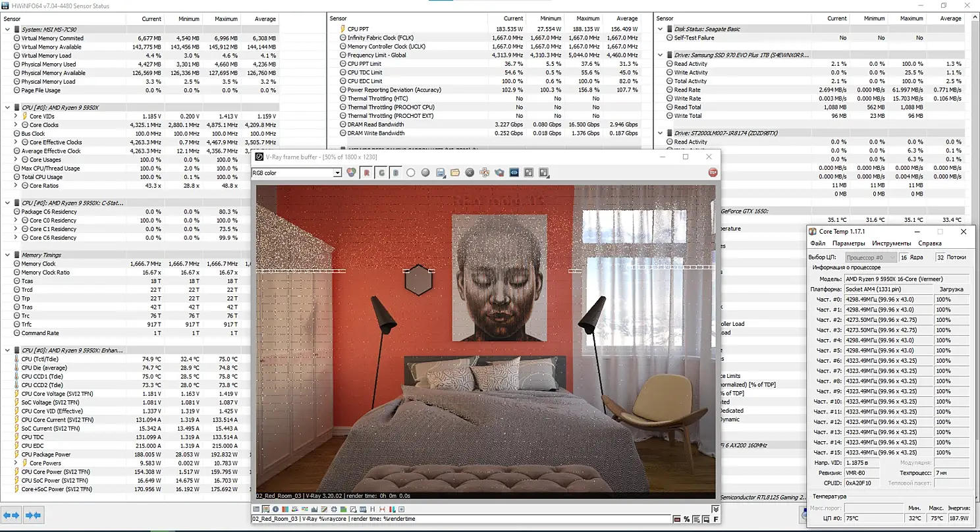This screenshot has width=980, height=532.
Task: Switch to RGB with colored circles icon
Action: [351, 173]
